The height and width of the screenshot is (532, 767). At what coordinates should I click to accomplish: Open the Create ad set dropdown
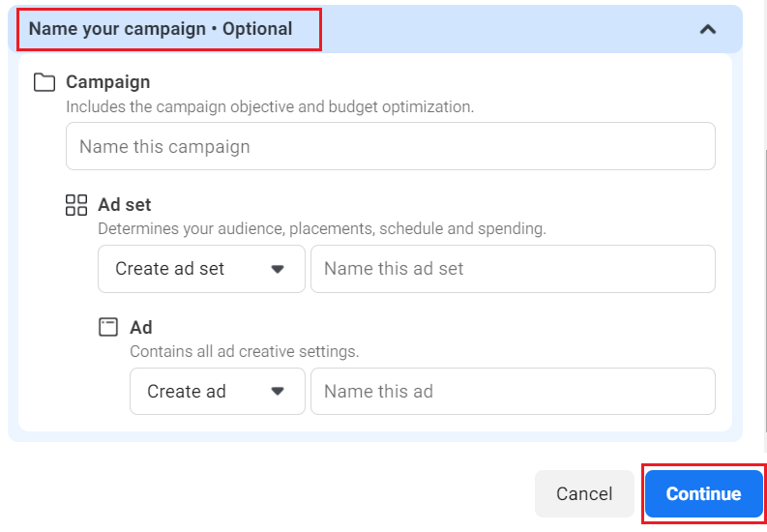pyautogui.click(x=201, y=269)
